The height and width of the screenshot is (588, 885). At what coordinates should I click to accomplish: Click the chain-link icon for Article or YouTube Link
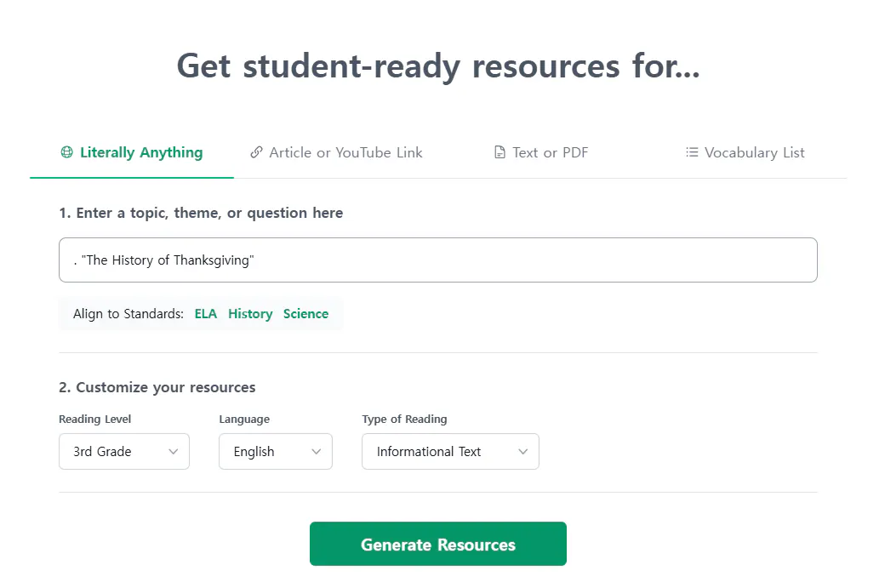256,153
